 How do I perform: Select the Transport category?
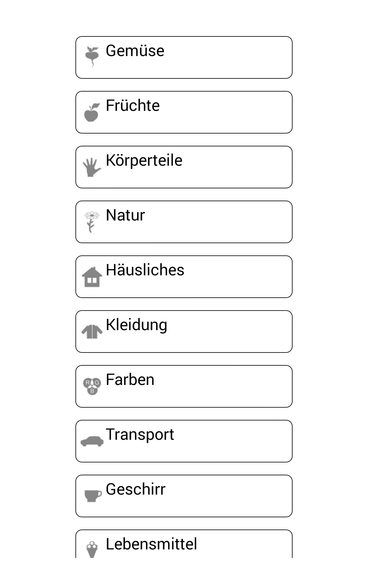click(x=184, y=441)
